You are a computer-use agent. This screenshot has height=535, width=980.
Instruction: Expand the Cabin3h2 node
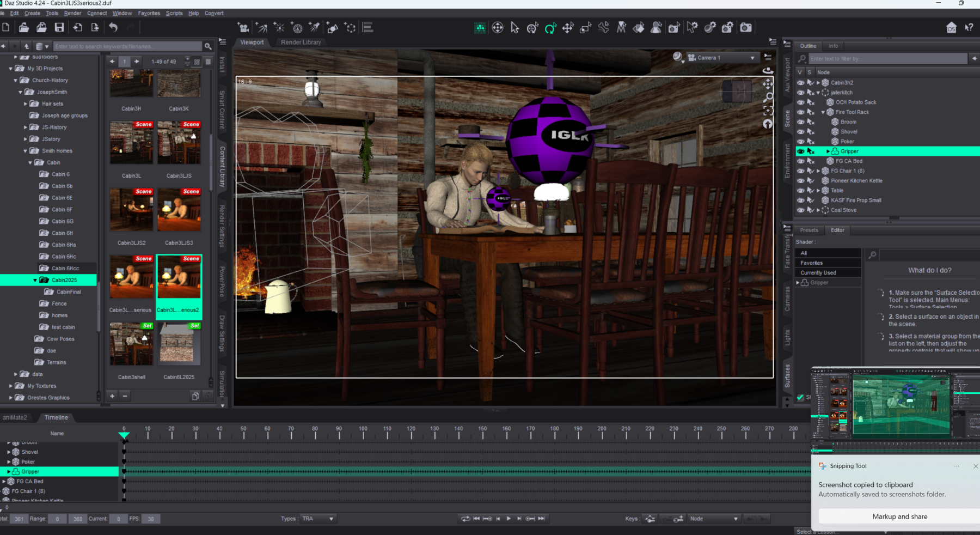coord(818,83)
